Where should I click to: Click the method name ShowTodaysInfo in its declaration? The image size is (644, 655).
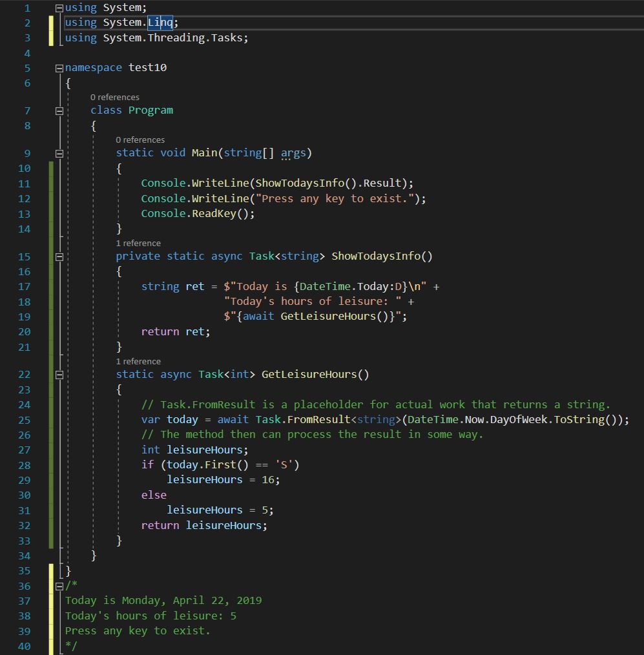click(376, 256)
